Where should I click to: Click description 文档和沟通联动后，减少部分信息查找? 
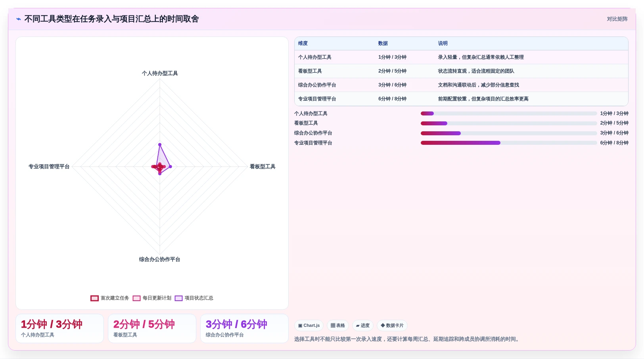pos(479,85)
